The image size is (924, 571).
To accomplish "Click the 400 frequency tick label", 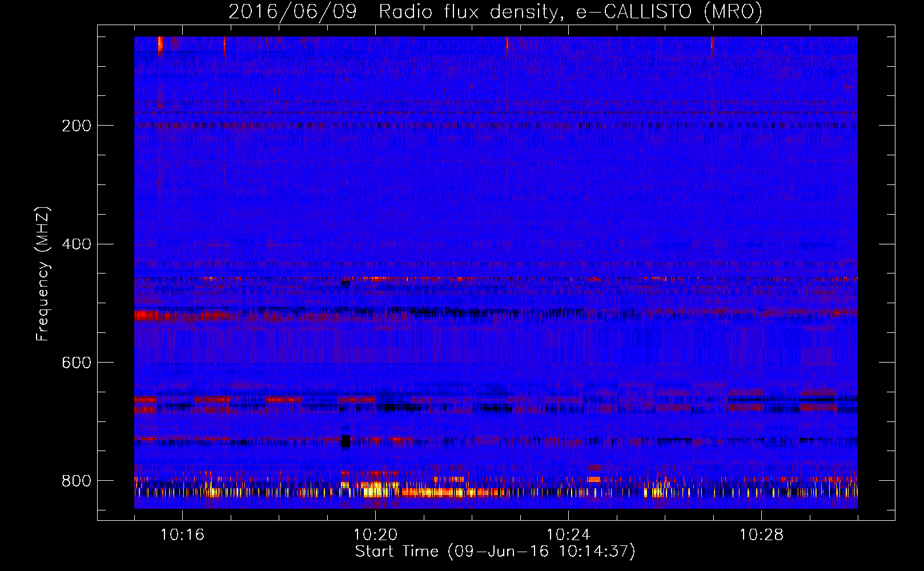I will 77,244.
